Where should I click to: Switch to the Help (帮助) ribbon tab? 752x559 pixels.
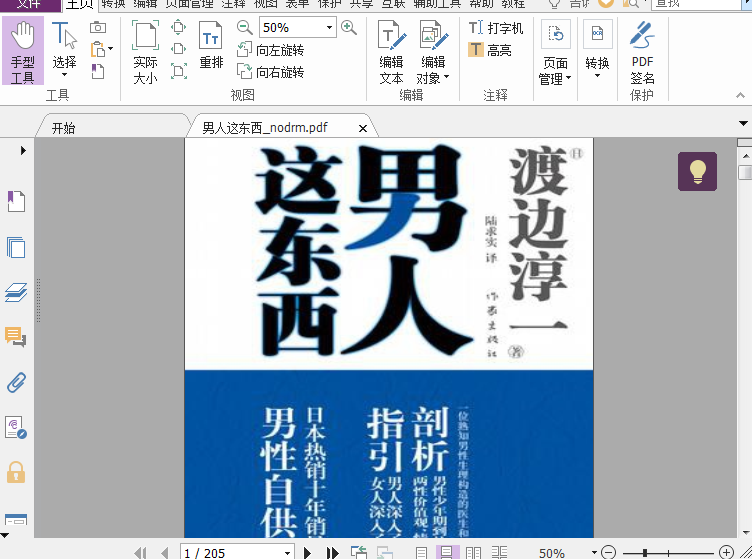click(x=481, y=4)
